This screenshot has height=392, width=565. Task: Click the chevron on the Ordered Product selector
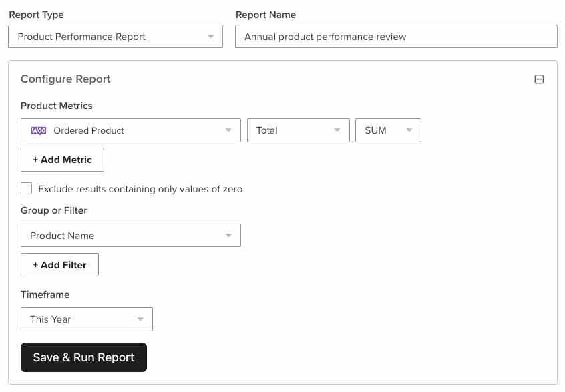(x=230, y=130)
